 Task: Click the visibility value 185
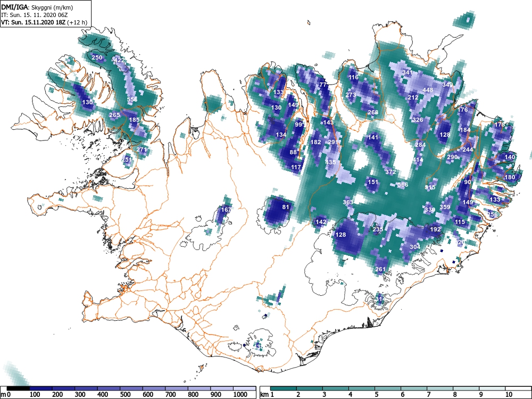[135, 119]
